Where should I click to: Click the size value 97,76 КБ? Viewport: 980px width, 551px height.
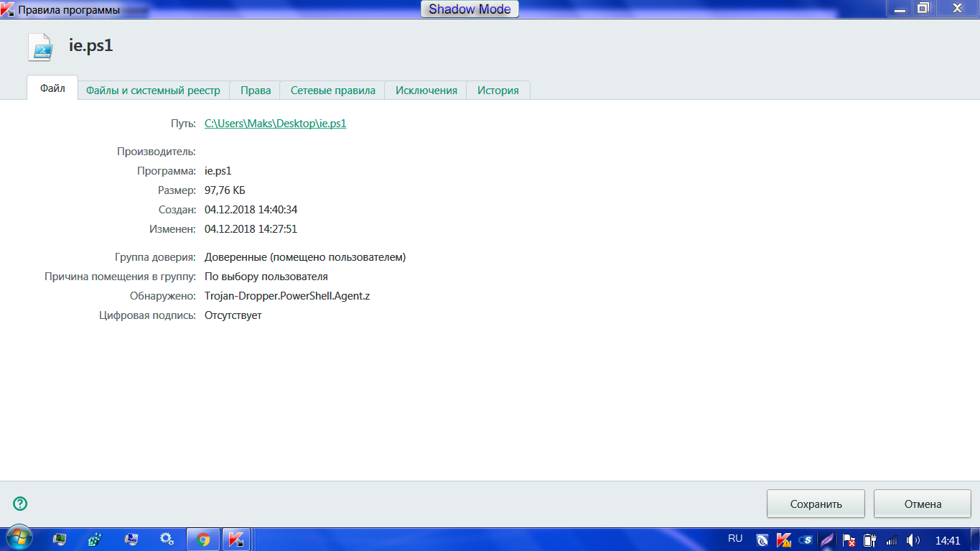point(225,190)
